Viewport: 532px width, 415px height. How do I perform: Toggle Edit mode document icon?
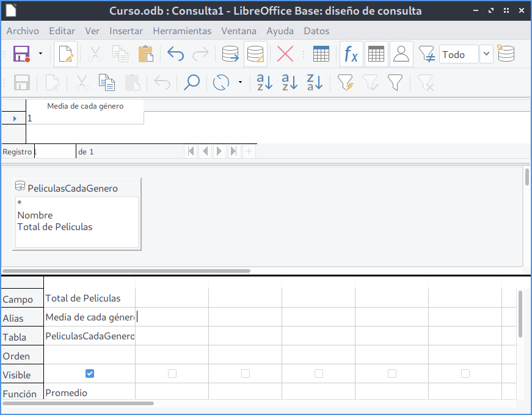pos(65,54)
